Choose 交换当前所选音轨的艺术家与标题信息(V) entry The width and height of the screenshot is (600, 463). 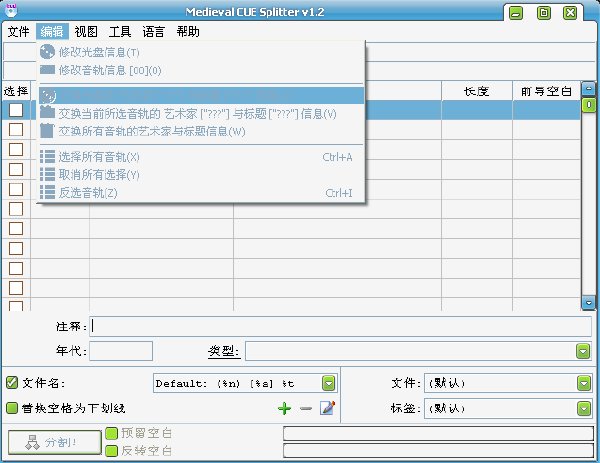pyautogui.click(x=201, y=113)
